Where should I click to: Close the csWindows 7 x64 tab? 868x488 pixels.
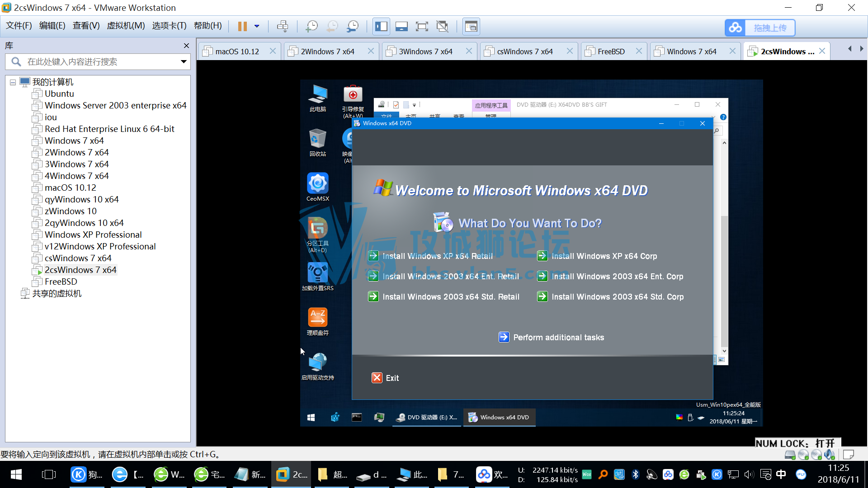click(570, 51)
